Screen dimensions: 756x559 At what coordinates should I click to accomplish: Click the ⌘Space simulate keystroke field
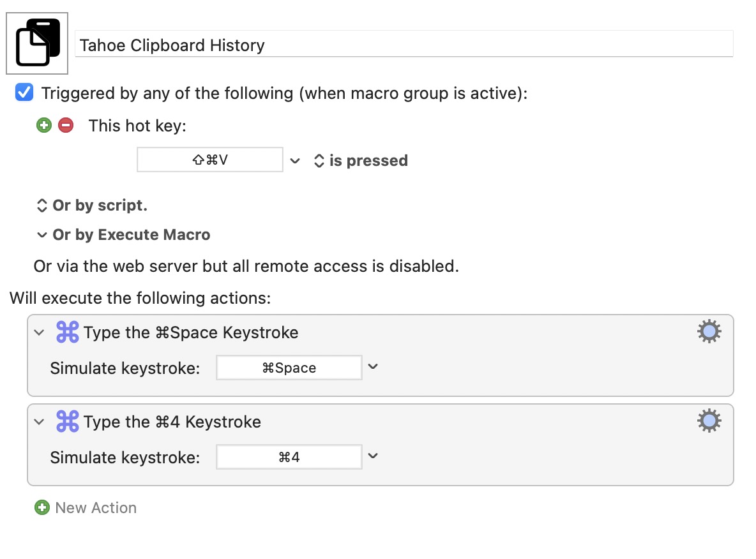click(x=289, y=368)
